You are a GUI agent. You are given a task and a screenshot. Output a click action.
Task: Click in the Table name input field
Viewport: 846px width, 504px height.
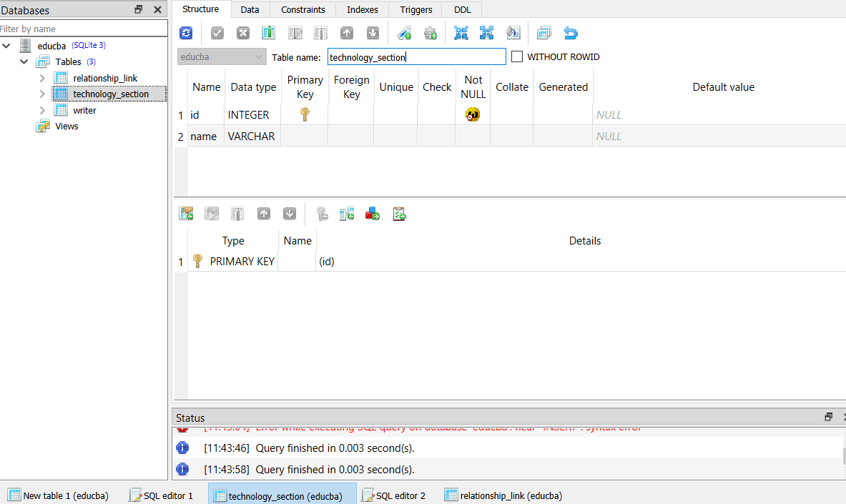416,56
